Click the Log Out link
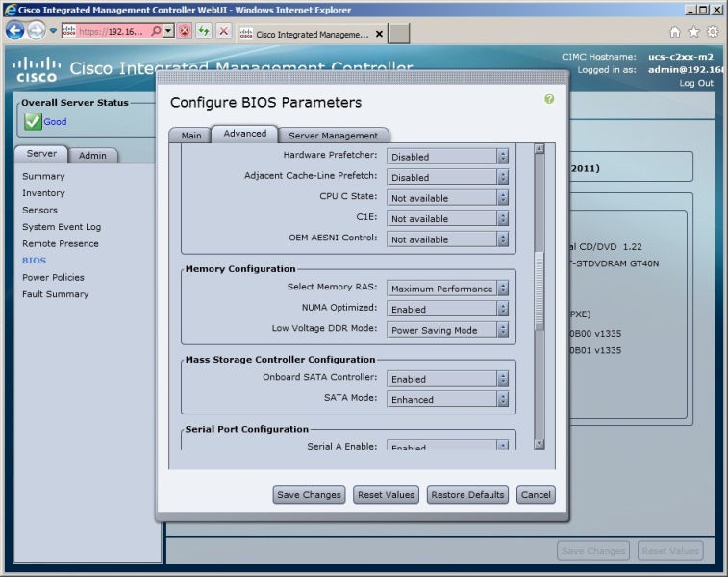The width and height of the screenshot is (728, 577). [x=696, y=83]
